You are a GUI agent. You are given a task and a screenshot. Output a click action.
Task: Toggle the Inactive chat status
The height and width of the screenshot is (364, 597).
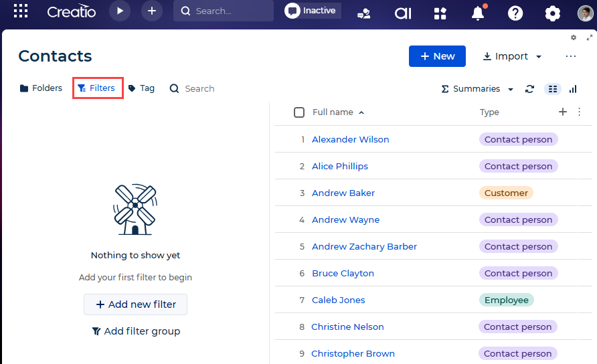312,11
